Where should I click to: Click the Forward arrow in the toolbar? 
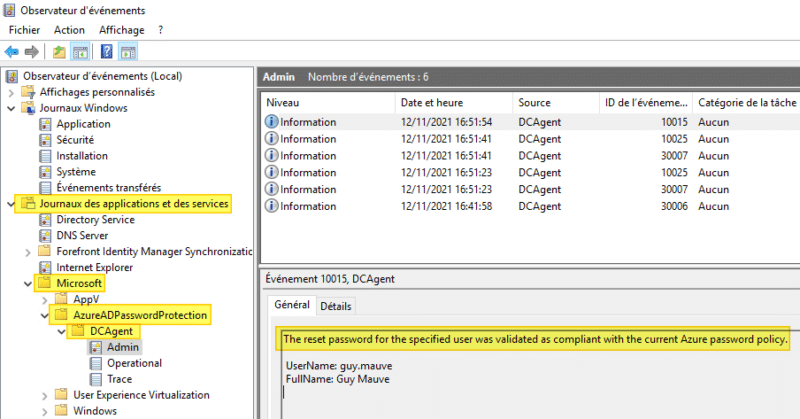point(32,51)
